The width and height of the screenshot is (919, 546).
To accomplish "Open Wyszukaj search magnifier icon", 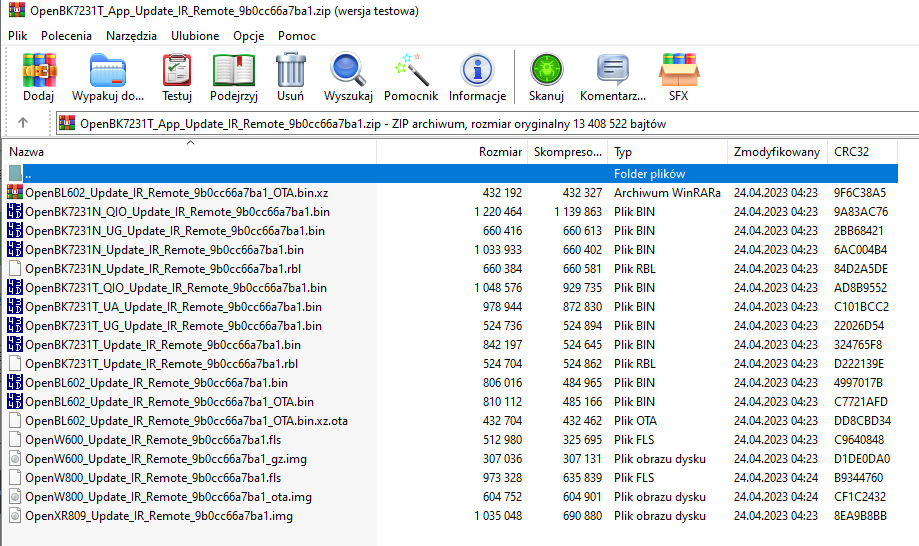I will coord(348,70).
